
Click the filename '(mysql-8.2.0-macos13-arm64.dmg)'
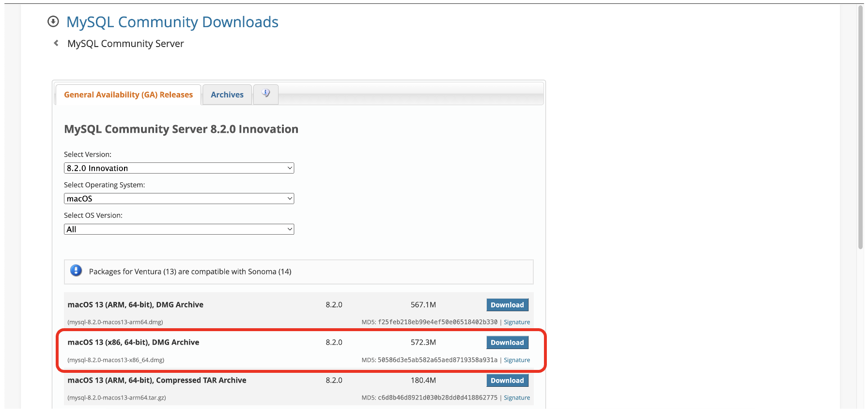(x=115, y=322)
